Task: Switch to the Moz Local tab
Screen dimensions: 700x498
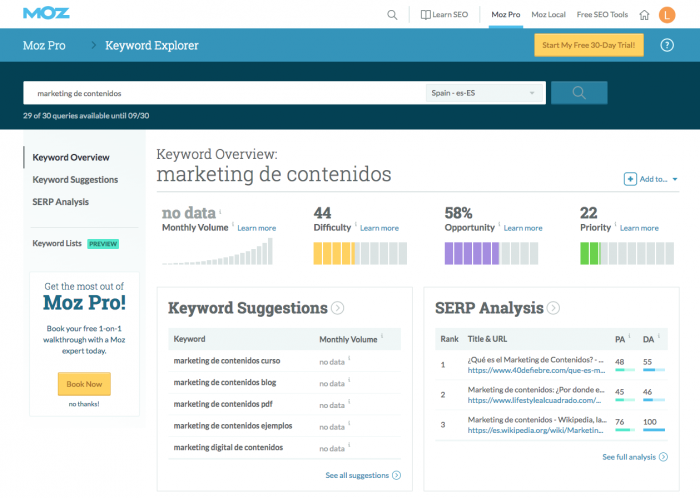Action: point(548,15)
